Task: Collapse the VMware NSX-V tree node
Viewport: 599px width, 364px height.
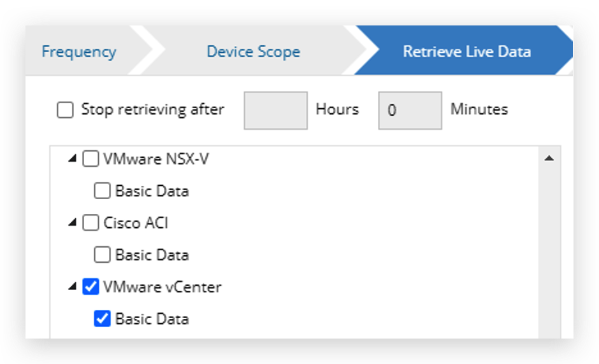Action: pyautogui.click(x=73, y=159)
